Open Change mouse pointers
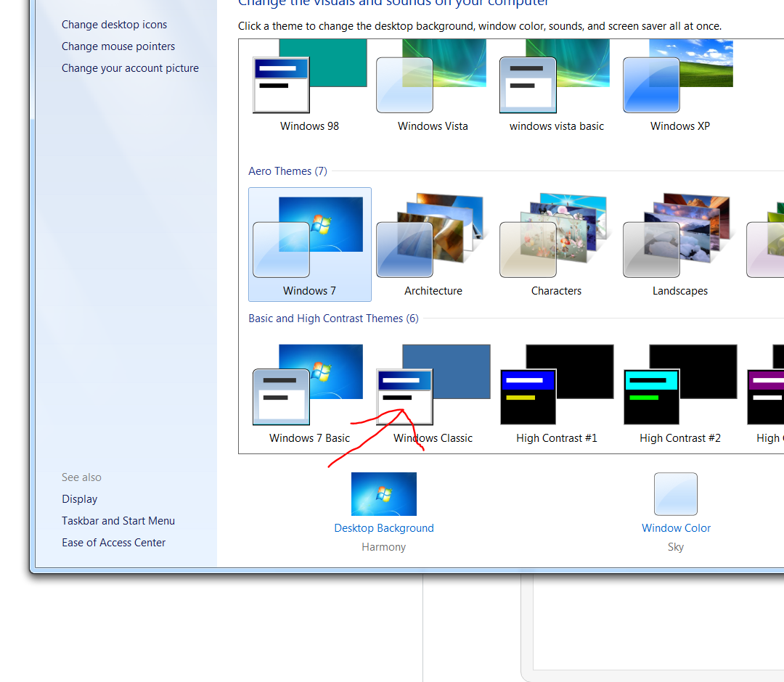 118,46
